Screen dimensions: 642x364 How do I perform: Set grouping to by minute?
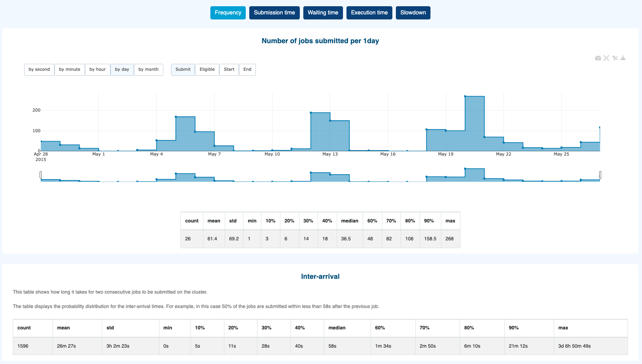pos(70,70)
